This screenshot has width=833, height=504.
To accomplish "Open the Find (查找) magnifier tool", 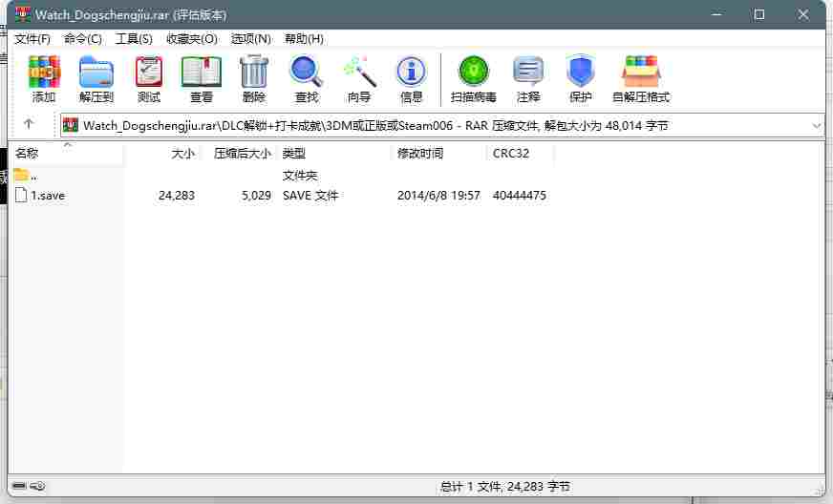I will (x=307, y=78).
